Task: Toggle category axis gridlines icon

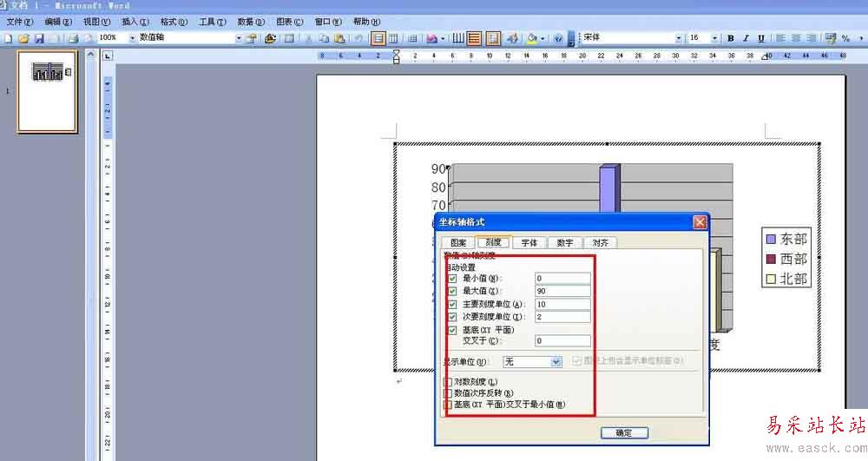Action: (458, 38)
